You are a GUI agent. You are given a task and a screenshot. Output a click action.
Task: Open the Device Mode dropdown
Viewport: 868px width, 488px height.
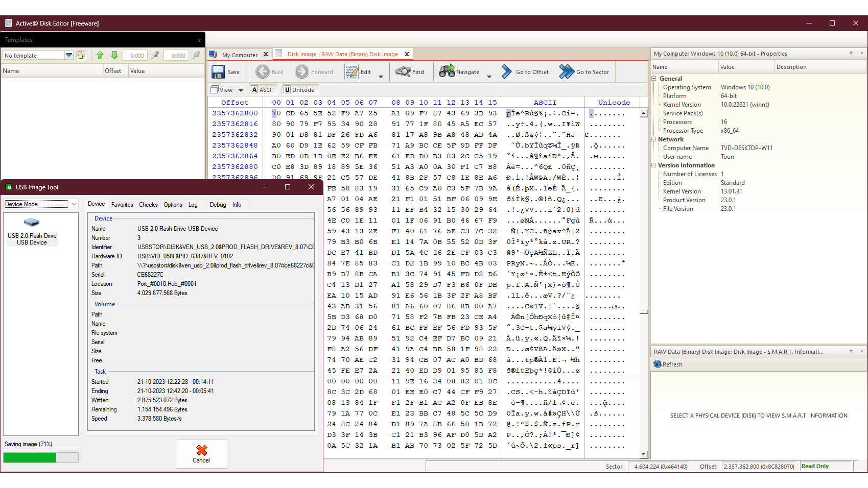[74, 204]
